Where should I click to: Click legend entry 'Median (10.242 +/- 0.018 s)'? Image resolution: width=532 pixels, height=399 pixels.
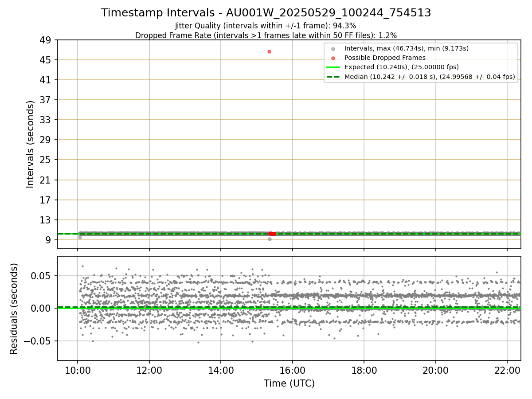(x=430, y=77)
